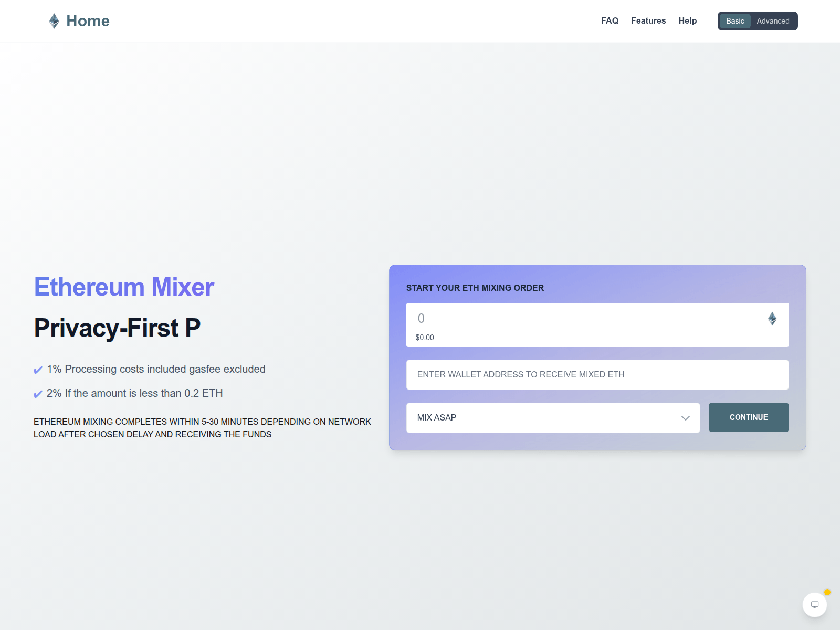Click the Privacy-First P heading
Viewport: 840px width, 630px height.
117,328
